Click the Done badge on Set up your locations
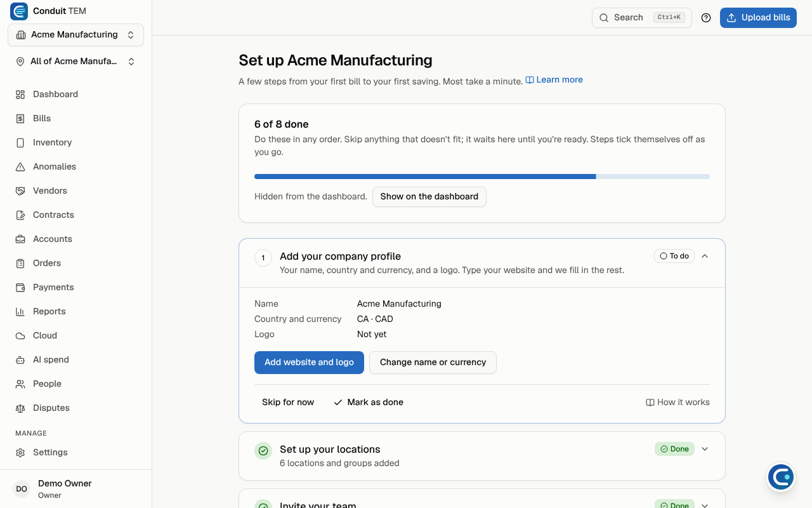Screen dimensions: 812x508 674,449
